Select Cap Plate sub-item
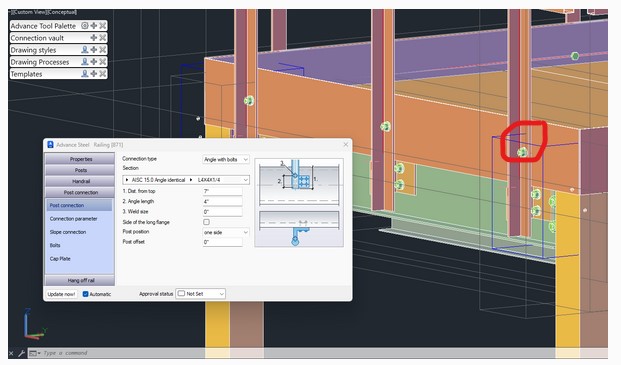 pos(60,259)
